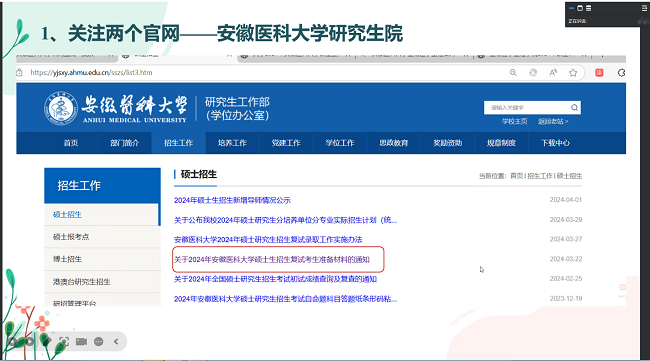Click the date 2023-12-19
The image size is (650, 361).
(x=566, y=298)
